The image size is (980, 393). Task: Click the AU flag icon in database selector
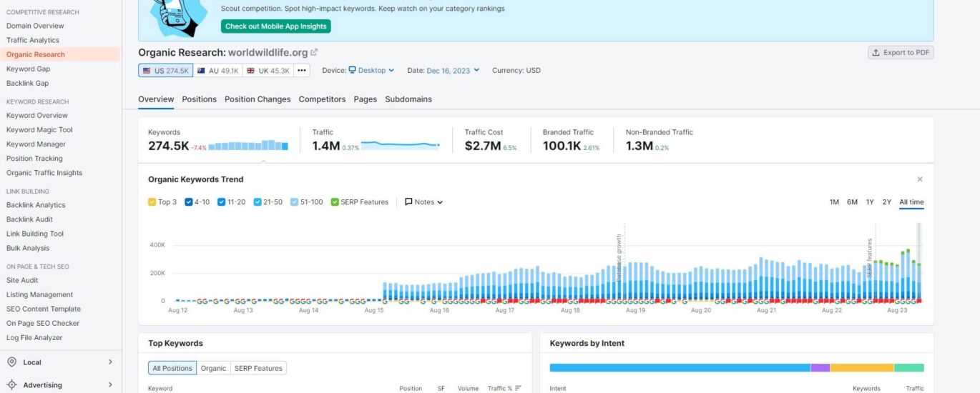pyautogui.click(x=202, y=71)
